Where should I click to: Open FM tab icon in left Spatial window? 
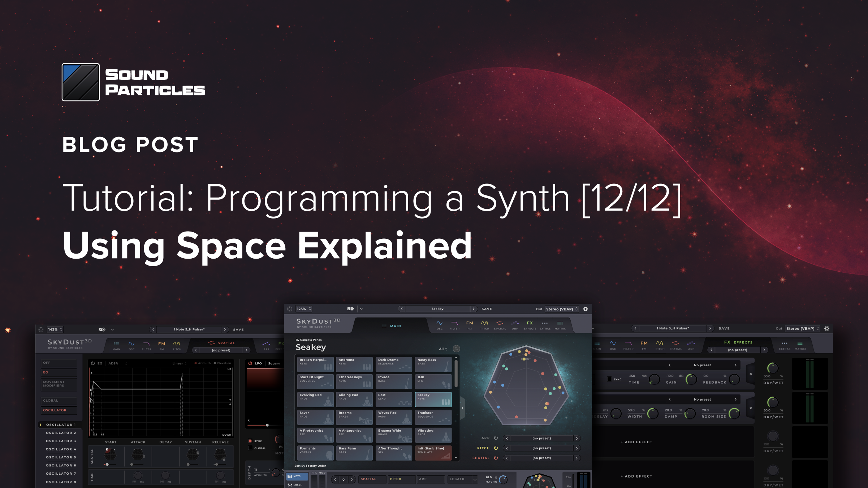(161, 345)
